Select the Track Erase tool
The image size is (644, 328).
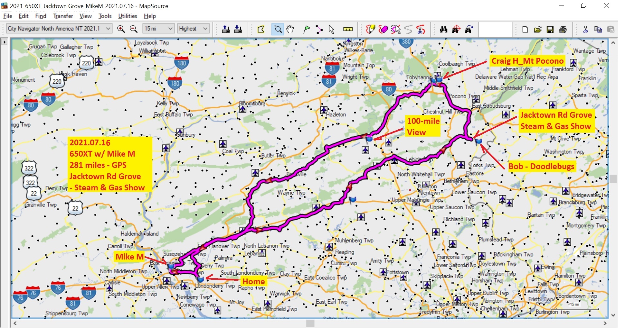tap(383, 29)
